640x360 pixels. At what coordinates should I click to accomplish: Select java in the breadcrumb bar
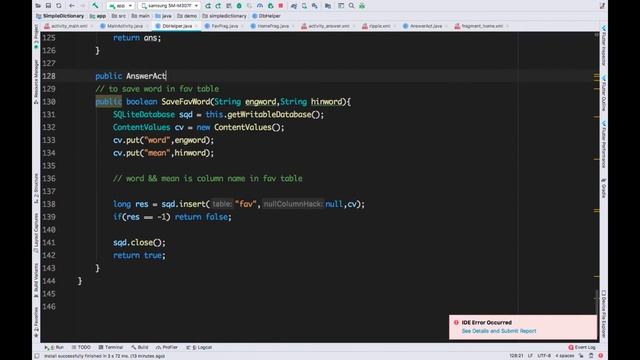(163, 16)
